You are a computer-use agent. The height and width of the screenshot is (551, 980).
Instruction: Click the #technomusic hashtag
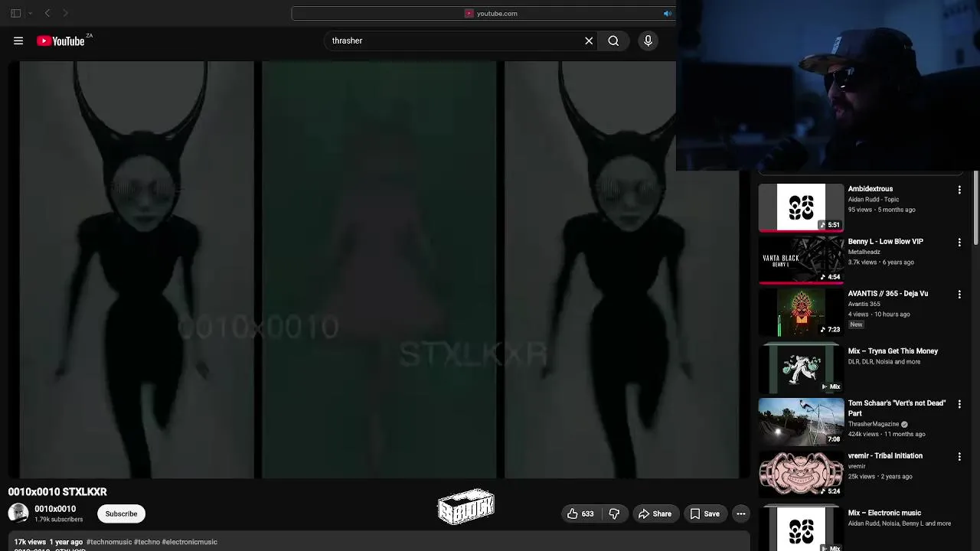[109, 542]
